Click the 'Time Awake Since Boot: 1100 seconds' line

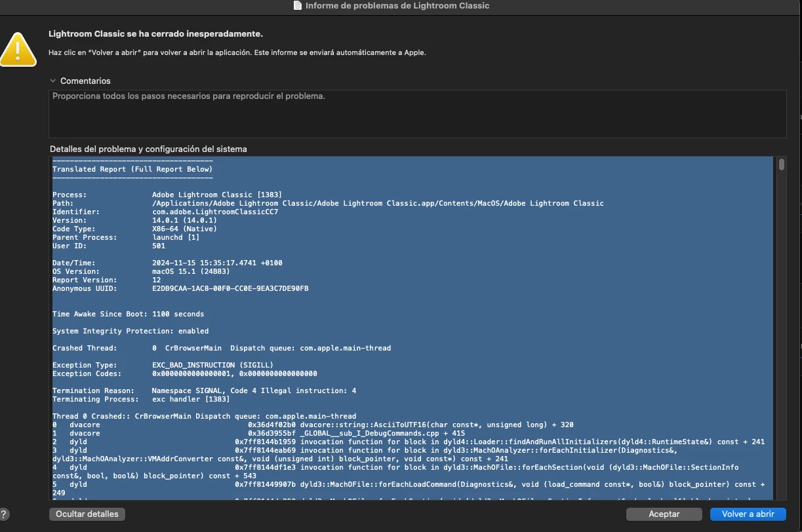[x=128, y=314]
